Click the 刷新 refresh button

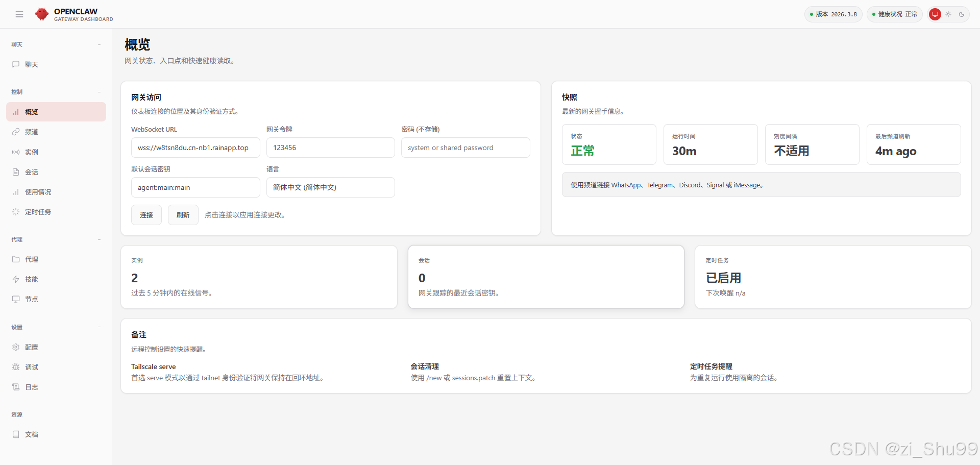pos(183,214)
